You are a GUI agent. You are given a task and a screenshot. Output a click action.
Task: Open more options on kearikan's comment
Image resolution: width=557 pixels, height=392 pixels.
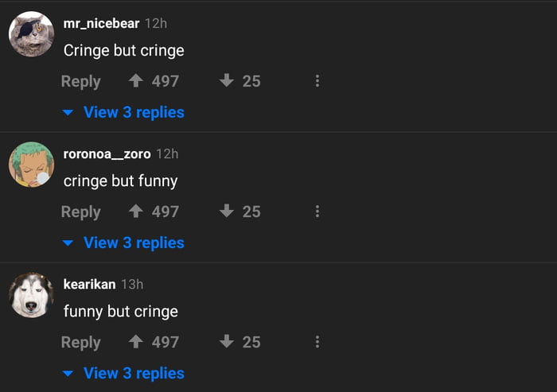click(x=317, y=342)
